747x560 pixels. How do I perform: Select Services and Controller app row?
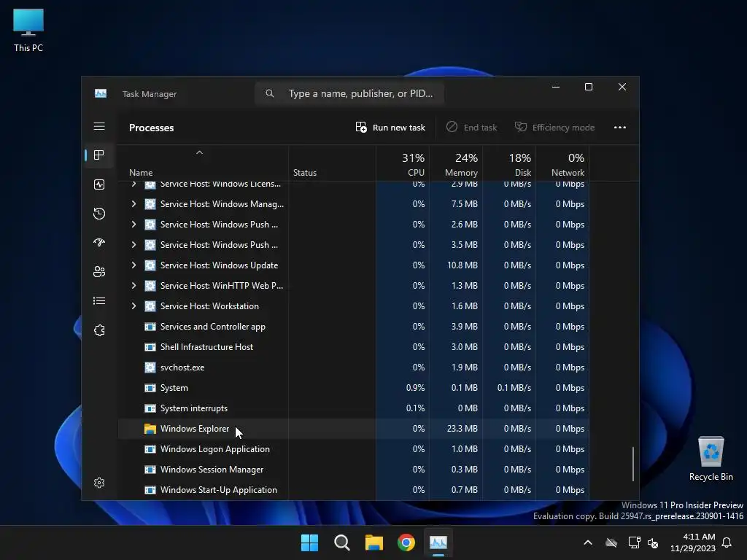(x=354, y=327)
